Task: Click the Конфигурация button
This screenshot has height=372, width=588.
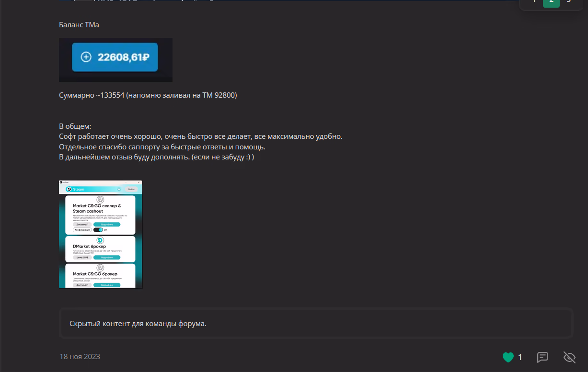Action: (81, 230)
